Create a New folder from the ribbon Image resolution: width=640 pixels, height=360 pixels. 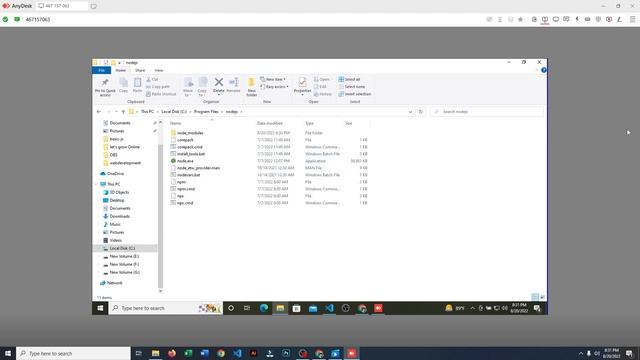click(251, 87)
